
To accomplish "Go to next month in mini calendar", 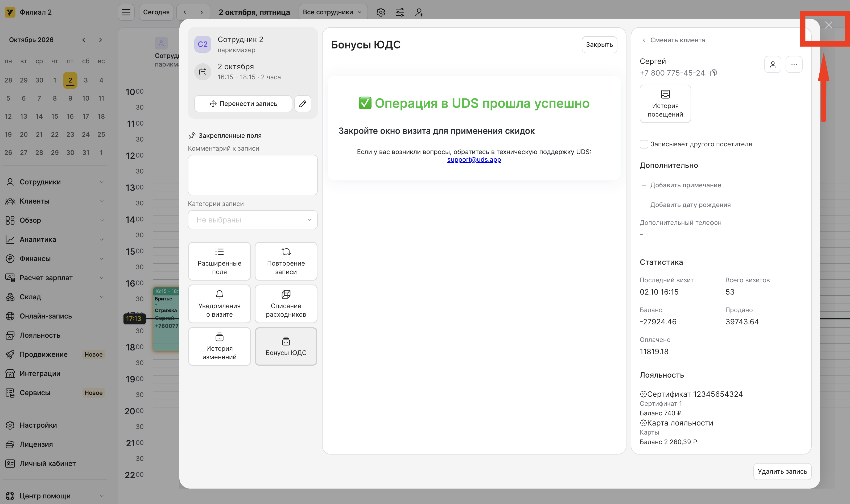I will point(101,40).
